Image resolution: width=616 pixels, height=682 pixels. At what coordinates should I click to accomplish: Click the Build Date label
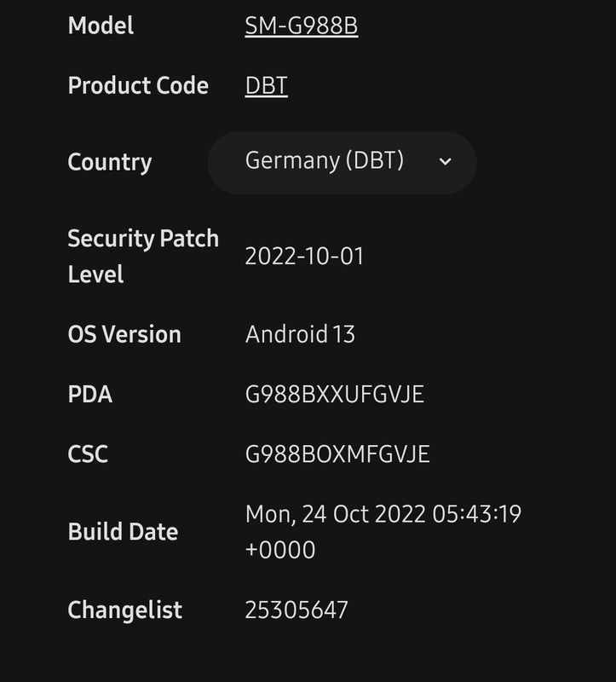(x=123, y=532)
